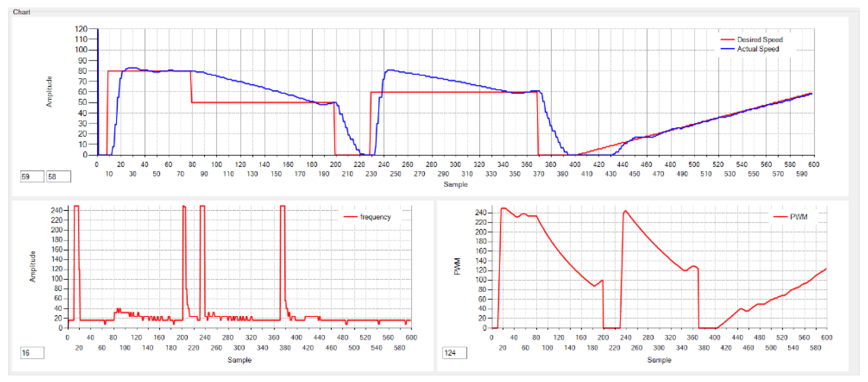Click the frequency value field showing 16
This screenshot has width=868, height=382.
click(x=32, y=353)
